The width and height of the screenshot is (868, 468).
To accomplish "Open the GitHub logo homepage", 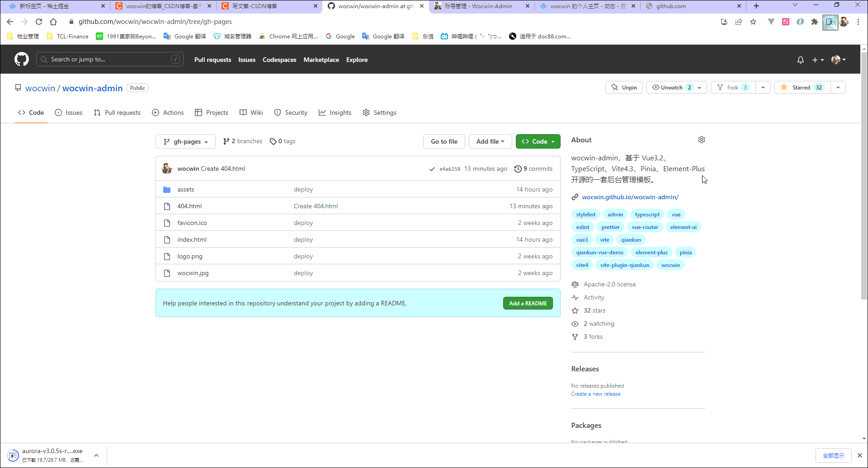I will 22,59.
